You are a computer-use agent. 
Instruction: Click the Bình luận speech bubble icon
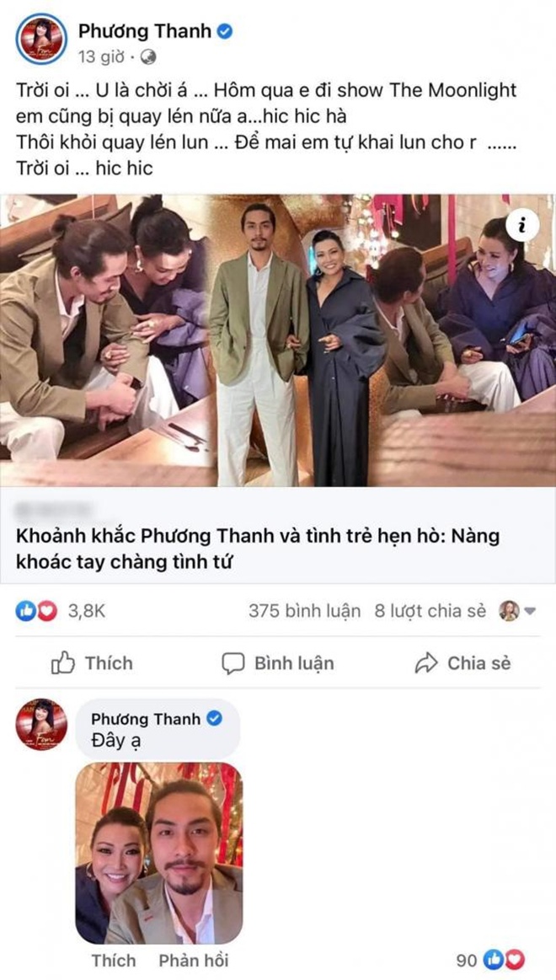233,664
